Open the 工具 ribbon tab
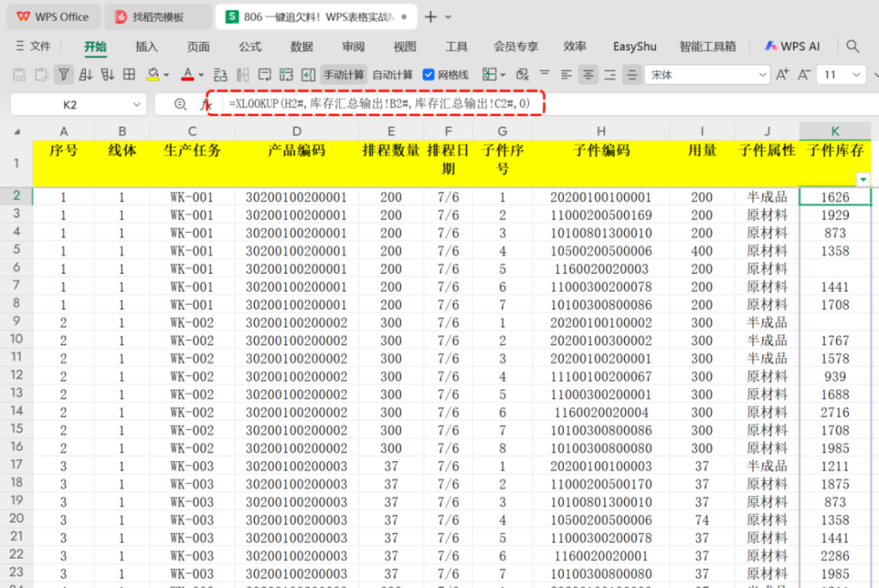 (x=457, y=46)
